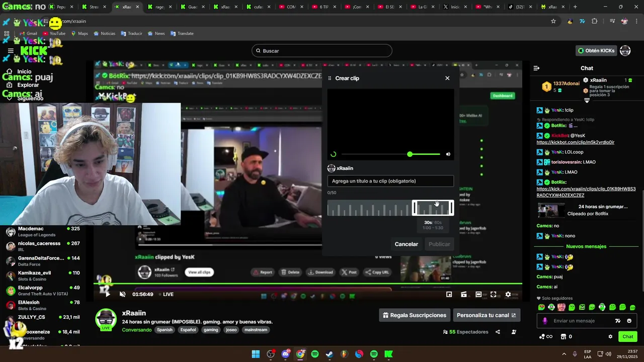Click the channel points icon in chat
Screen dimensions: 644x362
tap(545, 336)
